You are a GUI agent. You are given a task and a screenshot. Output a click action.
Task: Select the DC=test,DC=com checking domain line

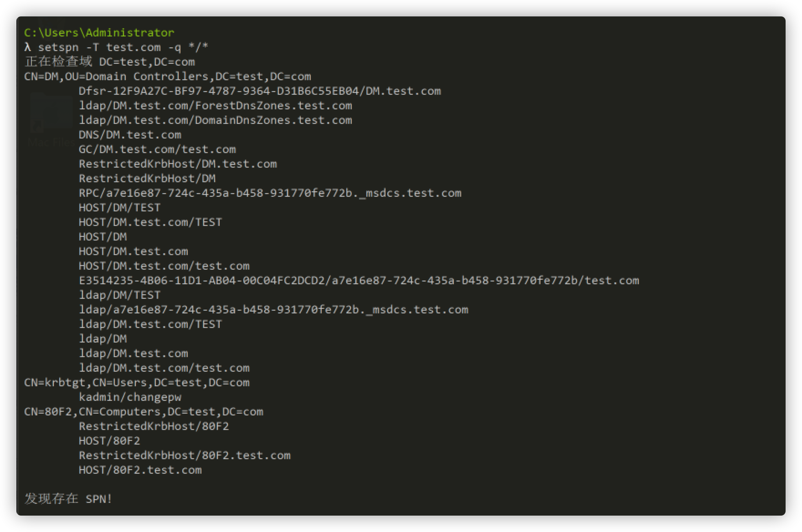click(110, 62)
